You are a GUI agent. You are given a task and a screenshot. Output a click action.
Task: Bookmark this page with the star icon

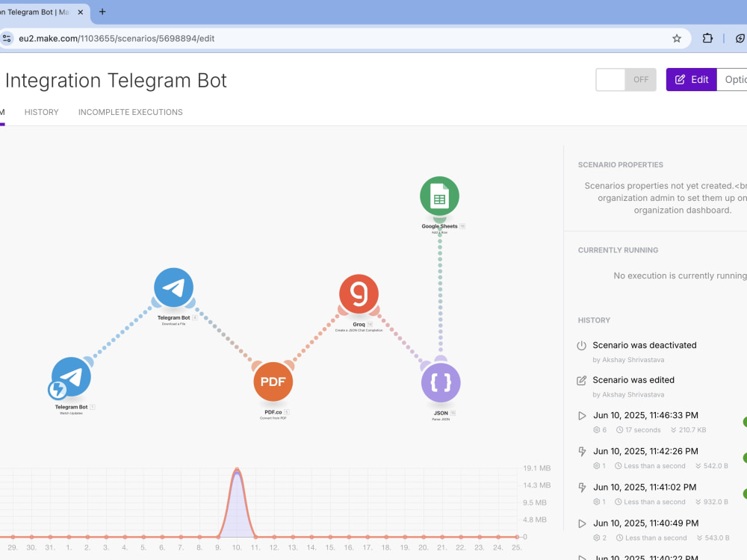[677, 39]
